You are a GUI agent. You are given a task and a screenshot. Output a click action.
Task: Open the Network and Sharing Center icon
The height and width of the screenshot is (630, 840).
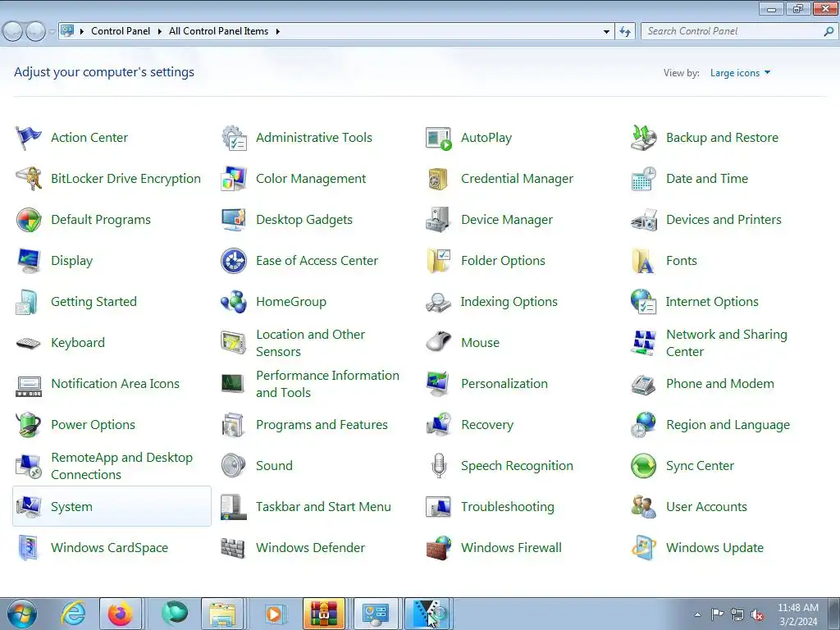(643, 343)
